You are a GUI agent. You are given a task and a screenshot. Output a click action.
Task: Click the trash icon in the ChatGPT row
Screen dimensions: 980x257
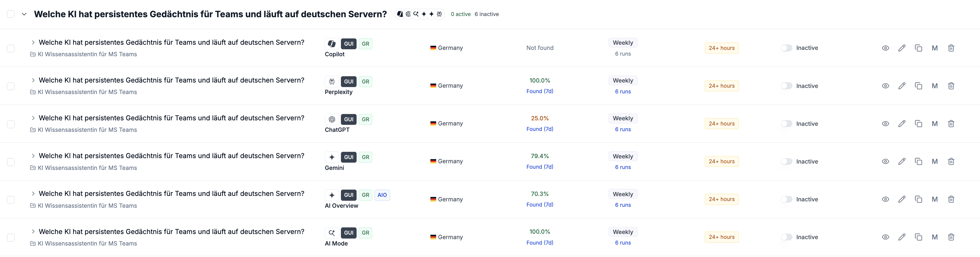click(x=951, y=124)
